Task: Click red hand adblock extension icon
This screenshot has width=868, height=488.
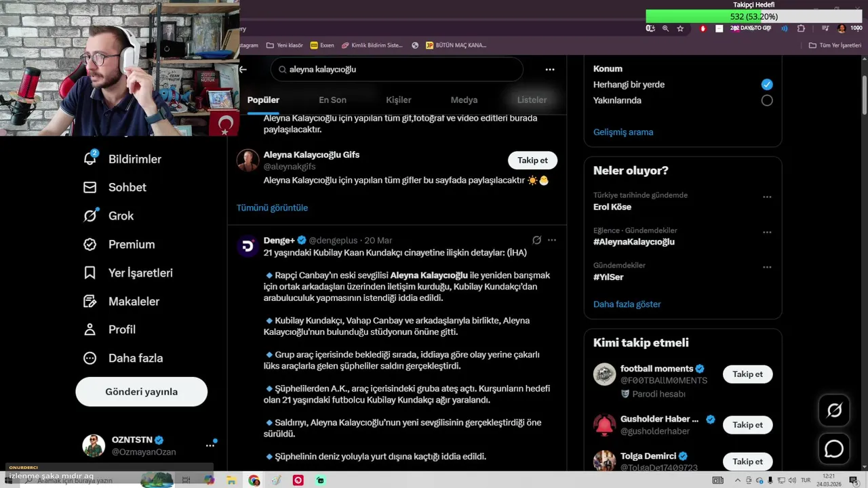Action: click(703, 28)
